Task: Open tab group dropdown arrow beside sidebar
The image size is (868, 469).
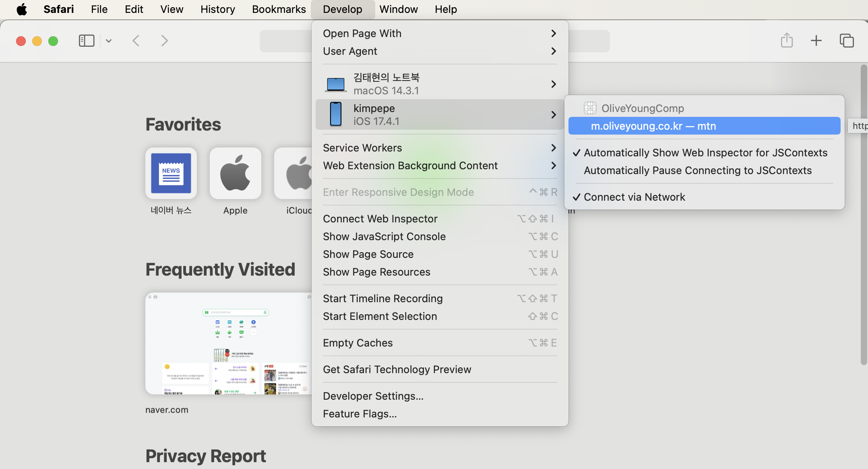Action: click(x=109, y=41)
